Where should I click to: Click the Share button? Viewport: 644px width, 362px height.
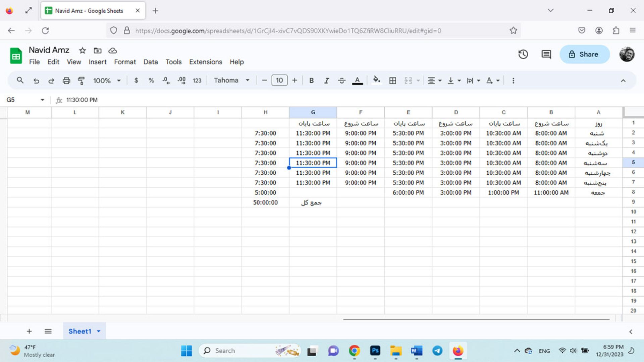click(584, 54)
